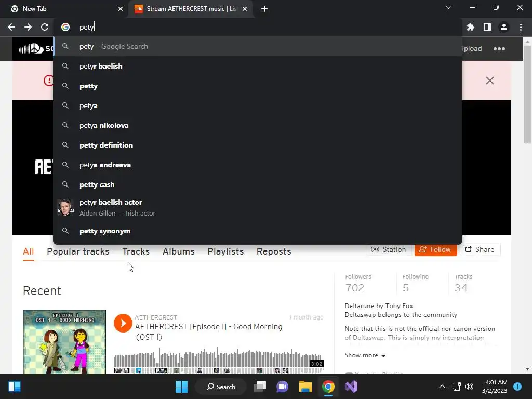Choose the 'petya nikolova' suggestion
Image resolution: width=532 pixels, height=399 pixels.
point(258,125)
